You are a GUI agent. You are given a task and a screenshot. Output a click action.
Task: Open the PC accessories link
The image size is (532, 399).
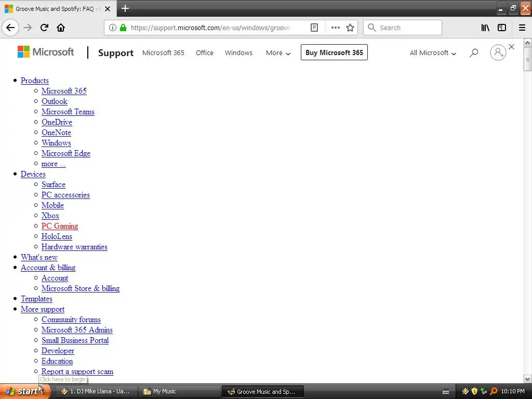(65, 195)
